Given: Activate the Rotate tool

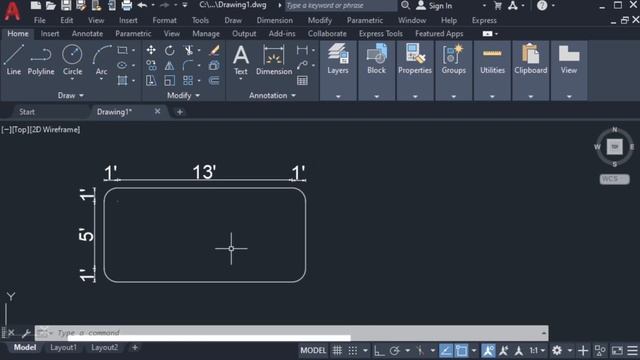Looking at the screenshot, I should click(x=169, y=50).
